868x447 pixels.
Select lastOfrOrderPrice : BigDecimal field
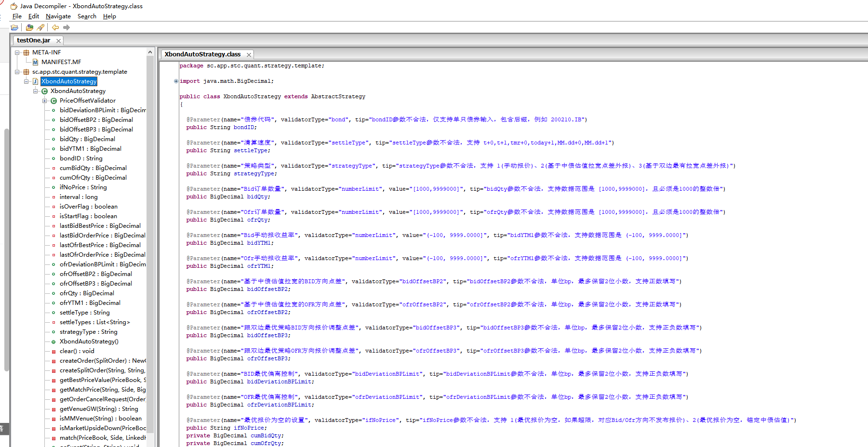(x=103, y=255)
